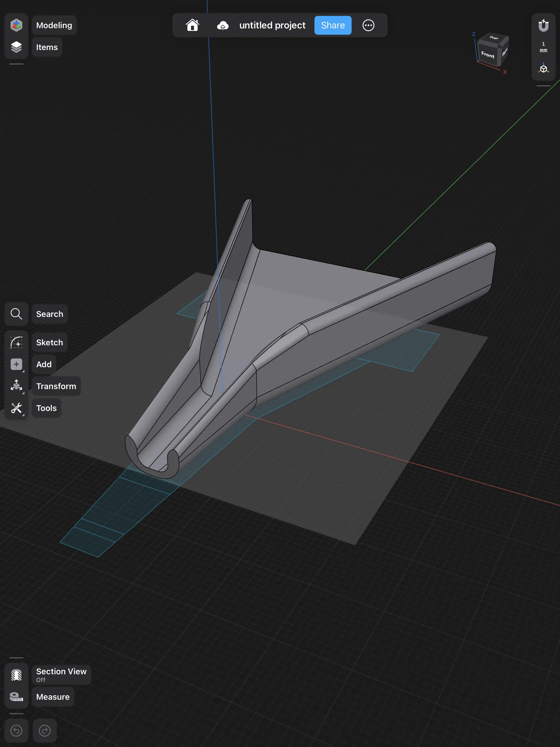Click the untitled project title

coord(272,25)
